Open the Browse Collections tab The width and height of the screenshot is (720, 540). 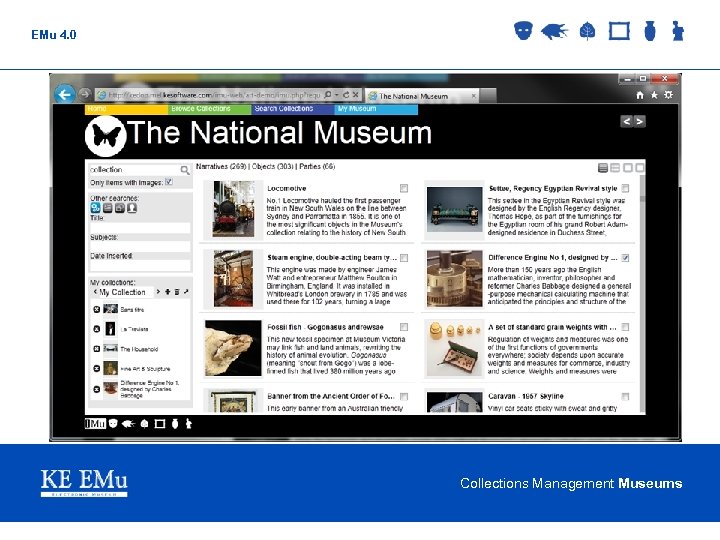tap(209, 109)
